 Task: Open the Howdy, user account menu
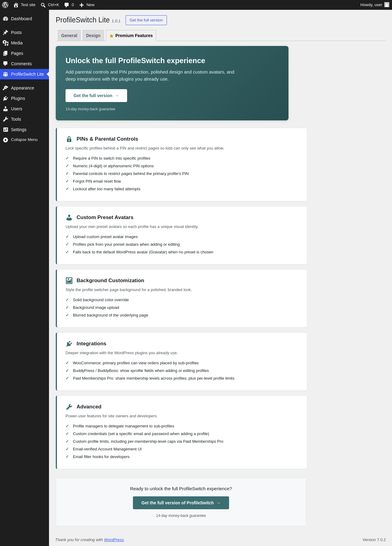pyautogui.click(x=375, y=5)
